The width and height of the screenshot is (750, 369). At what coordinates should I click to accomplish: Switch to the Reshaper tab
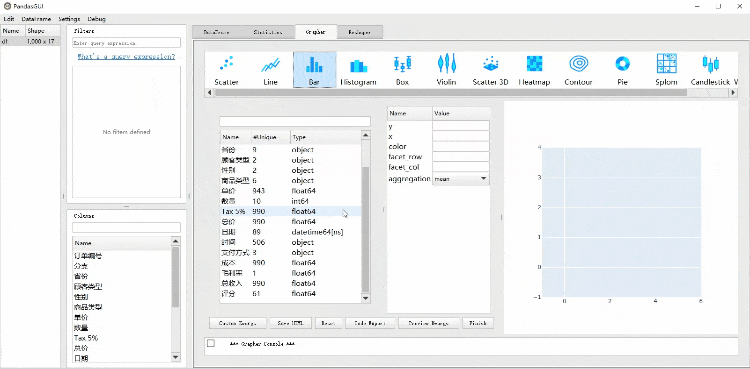(360, 33)
